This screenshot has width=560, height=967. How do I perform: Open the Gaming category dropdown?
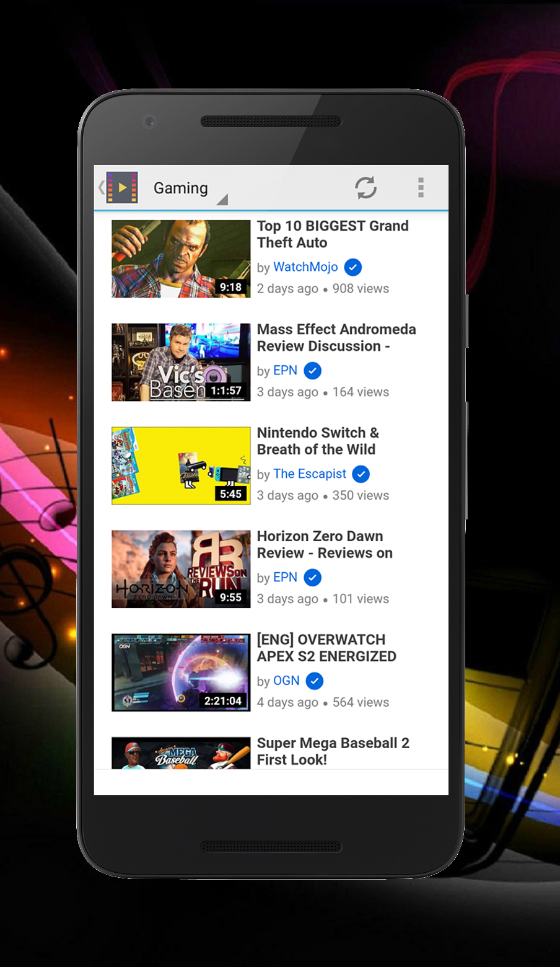click(x=190, y=188)
